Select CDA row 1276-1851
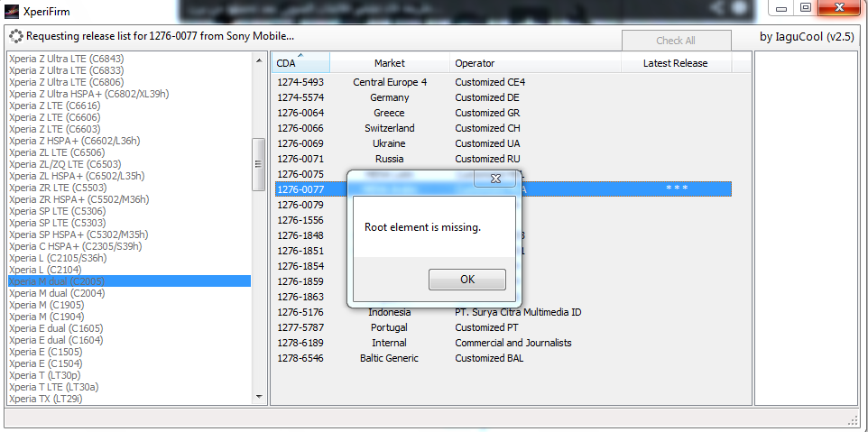 [x=503, y=251]
